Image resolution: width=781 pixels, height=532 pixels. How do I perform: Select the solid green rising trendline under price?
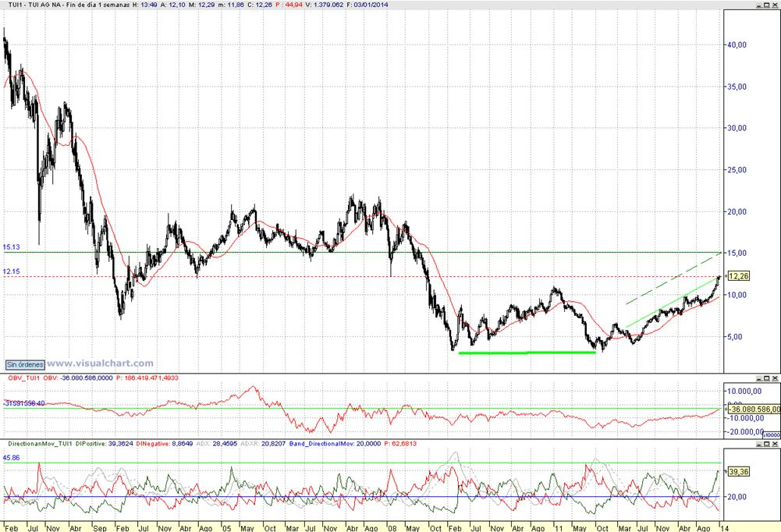coord(673,303)
